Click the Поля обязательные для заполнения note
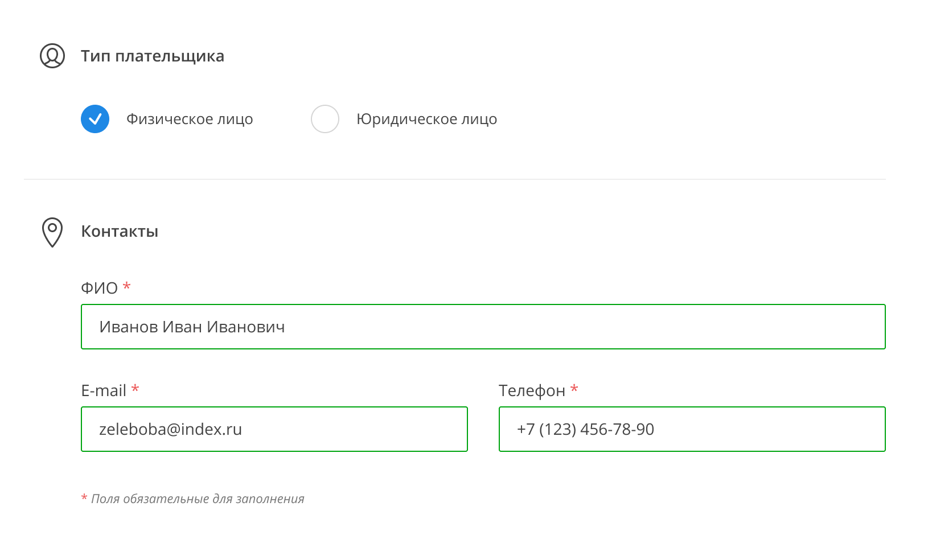The height and width of the screenshot is (560, 928). (x=198, y=499)
